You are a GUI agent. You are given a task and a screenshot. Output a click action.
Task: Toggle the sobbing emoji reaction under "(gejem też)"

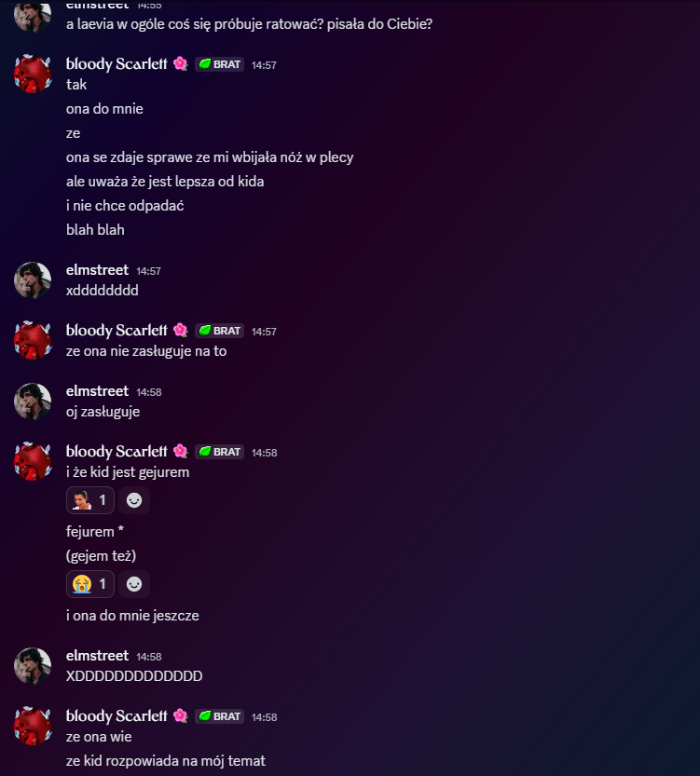90,584
